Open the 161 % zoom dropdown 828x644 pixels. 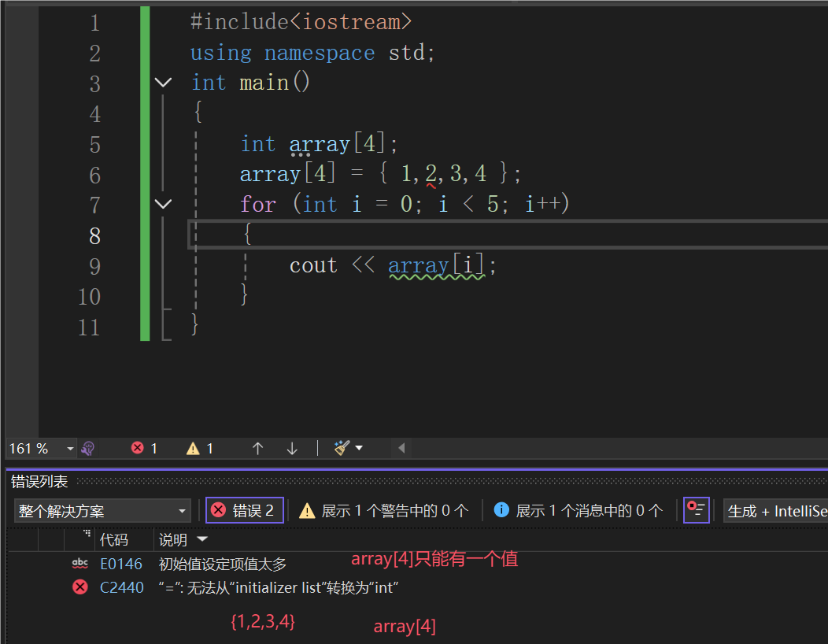click(70, 449)
